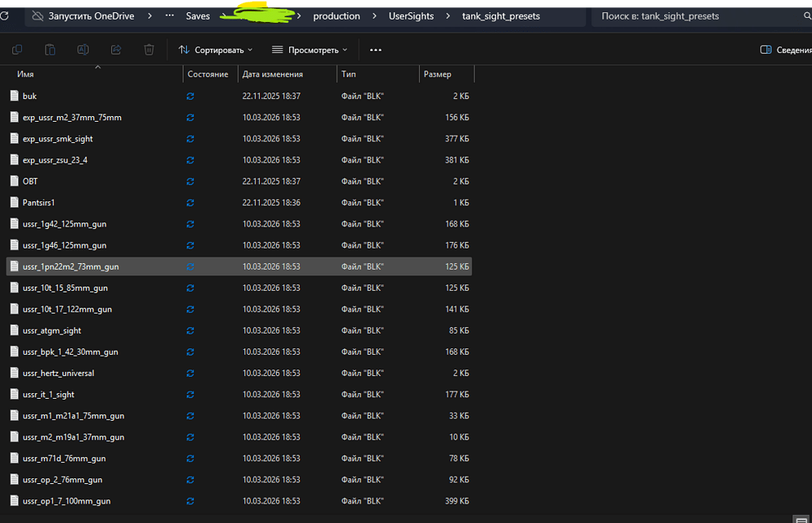
Task: Click the rename icon in the toolbar
Action: click(83, 50)
